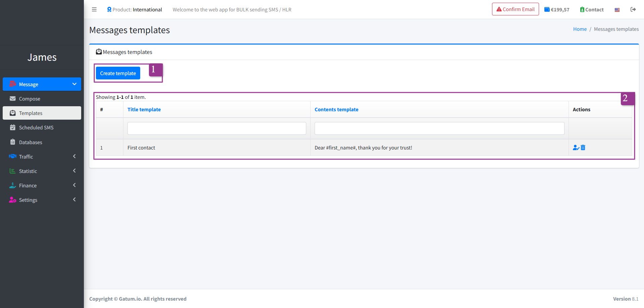644x308 pixels.
Task: Sort by Title template column header
Action: pos(144,110)
